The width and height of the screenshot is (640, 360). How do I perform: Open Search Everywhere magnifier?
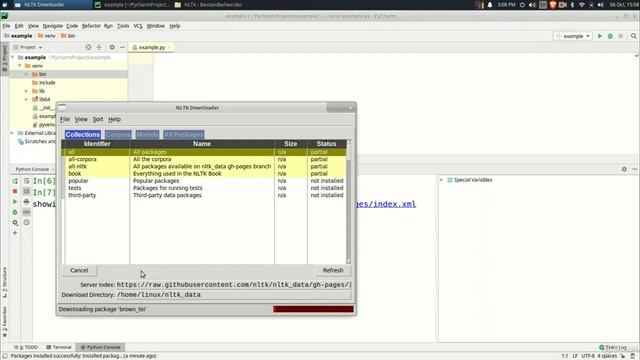pos(633,36)
